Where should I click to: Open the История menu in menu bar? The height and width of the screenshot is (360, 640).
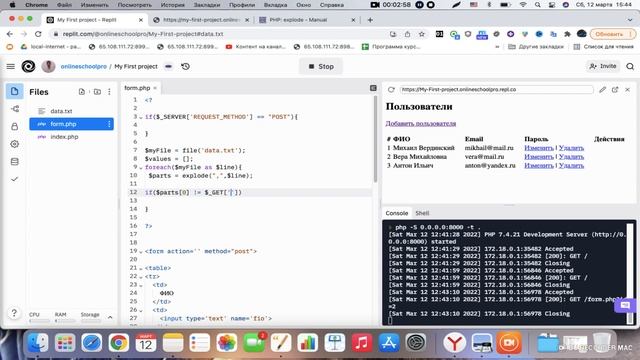(173, 5)
